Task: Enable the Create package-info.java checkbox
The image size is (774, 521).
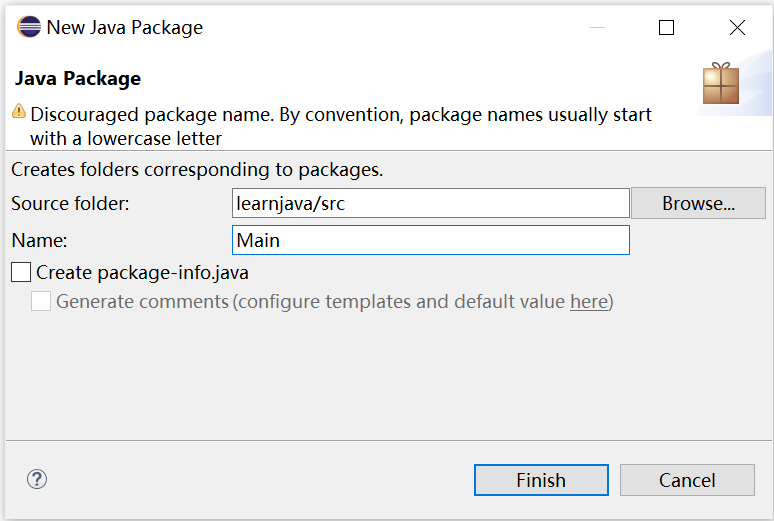Action: click(x=20, y=272)
